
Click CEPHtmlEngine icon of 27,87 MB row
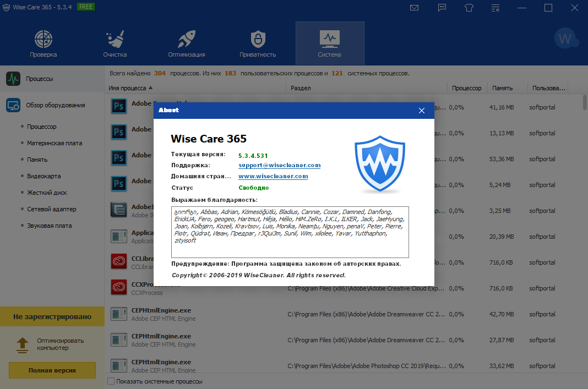pos(119,340)
